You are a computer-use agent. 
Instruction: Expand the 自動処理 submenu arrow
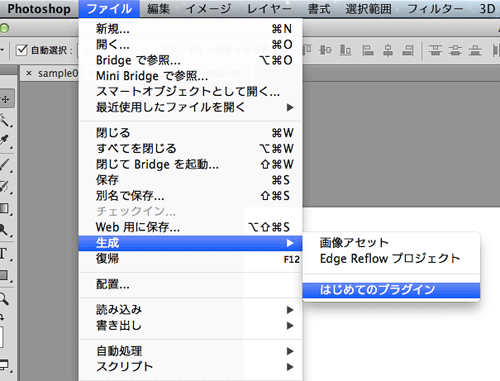[290, 351]
